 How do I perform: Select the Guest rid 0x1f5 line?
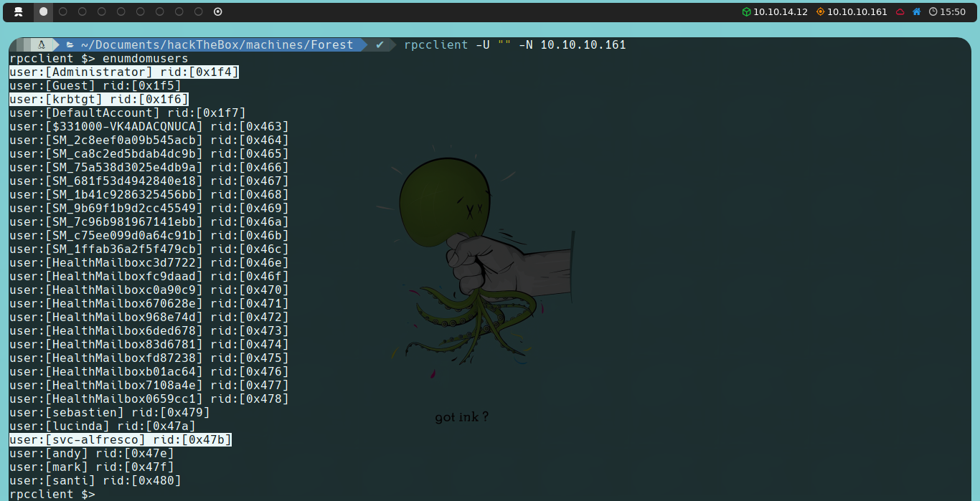coord(95,85)
